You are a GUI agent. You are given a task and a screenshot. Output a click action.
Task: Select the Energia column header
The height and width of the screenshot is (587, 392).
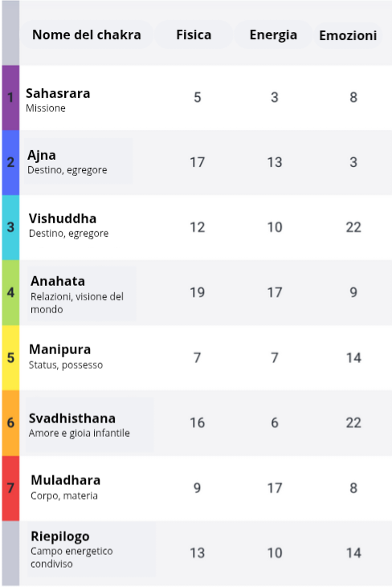tap(273, 35)
